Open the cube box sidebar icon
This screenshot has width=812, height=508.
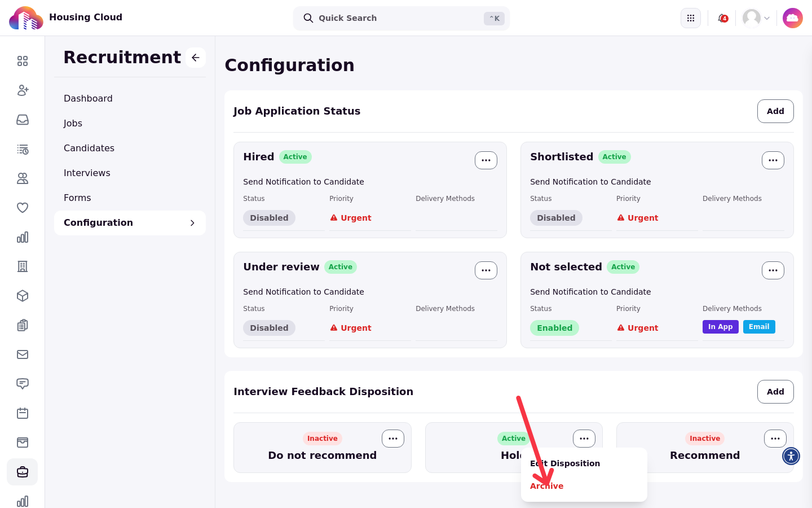pyautogui.click(x=23, y=296)
